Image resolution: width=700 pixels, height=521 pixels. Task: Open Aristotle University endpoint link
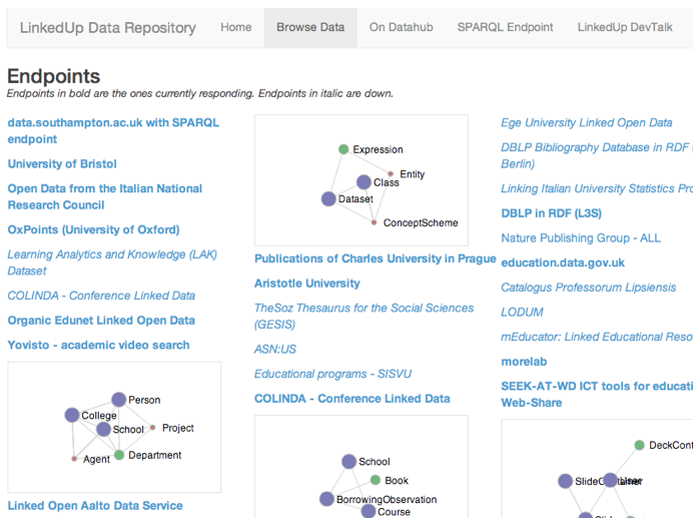tap(307, 283)
